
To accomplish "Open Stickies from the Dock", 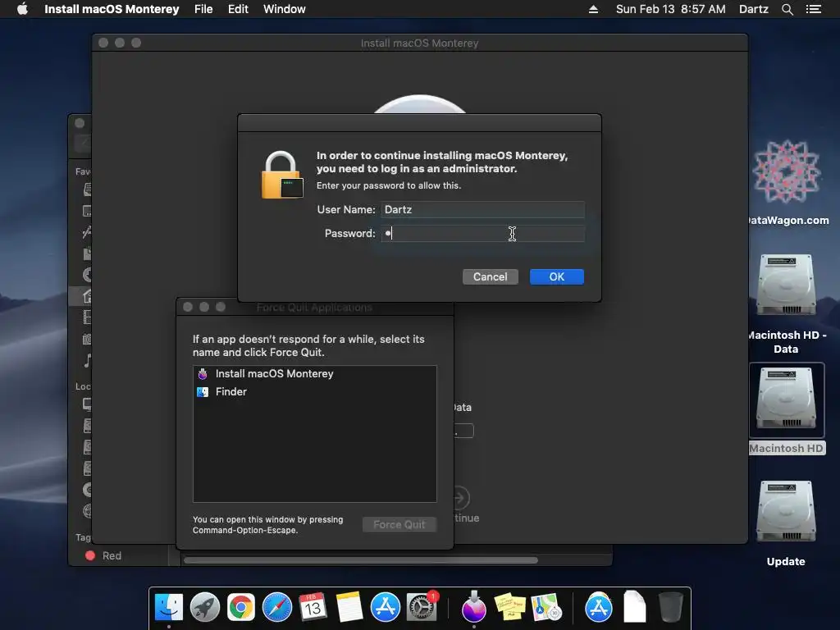I will pyautogui.click(x=509, y=607).
